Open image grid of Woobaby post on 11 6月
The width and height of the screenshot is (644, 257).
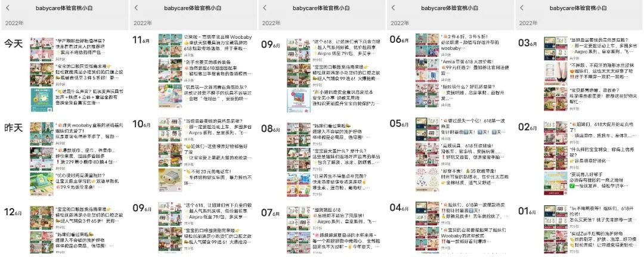click(169, 45)
